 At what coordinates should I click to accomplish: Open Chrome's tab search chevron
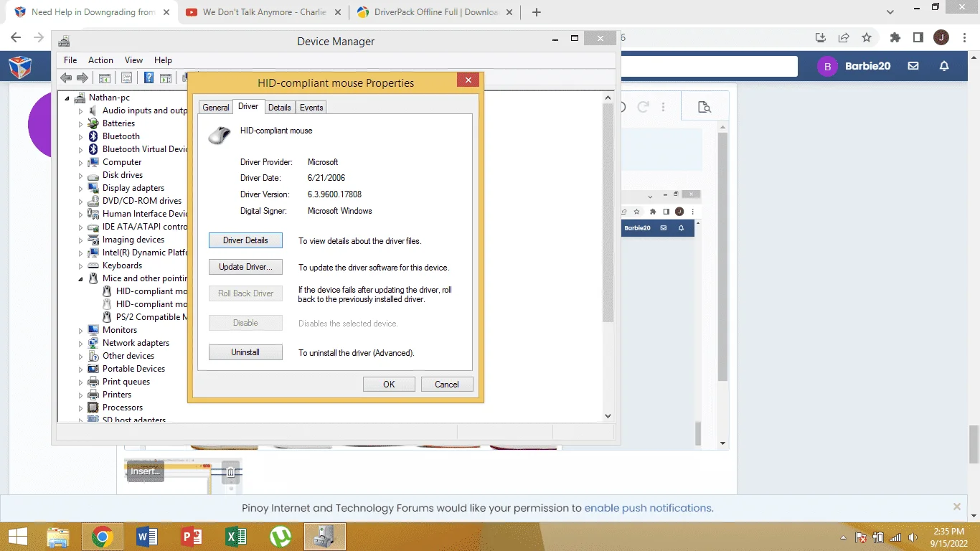[x=890, y=12]
